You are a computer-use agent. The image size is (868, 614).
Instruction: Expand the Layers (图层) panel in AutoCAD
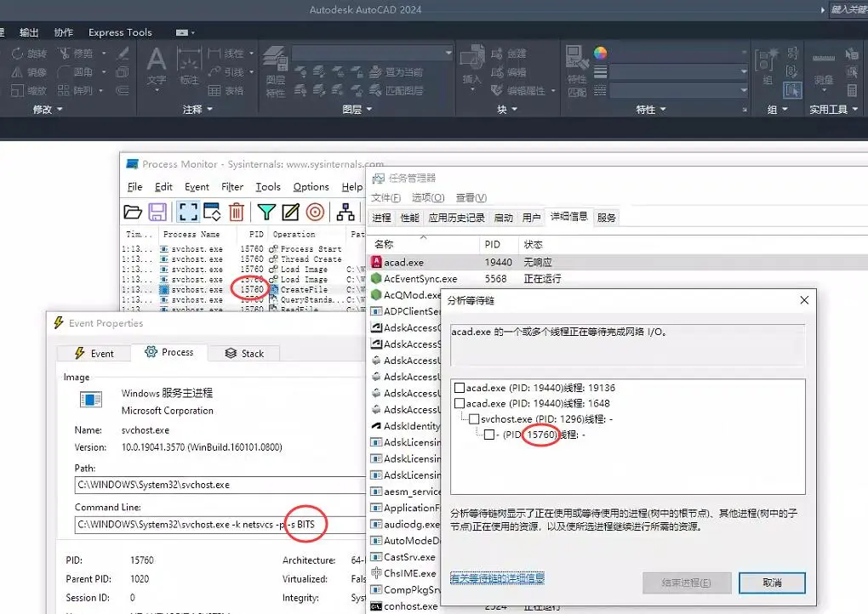click(x=357, y=110)
